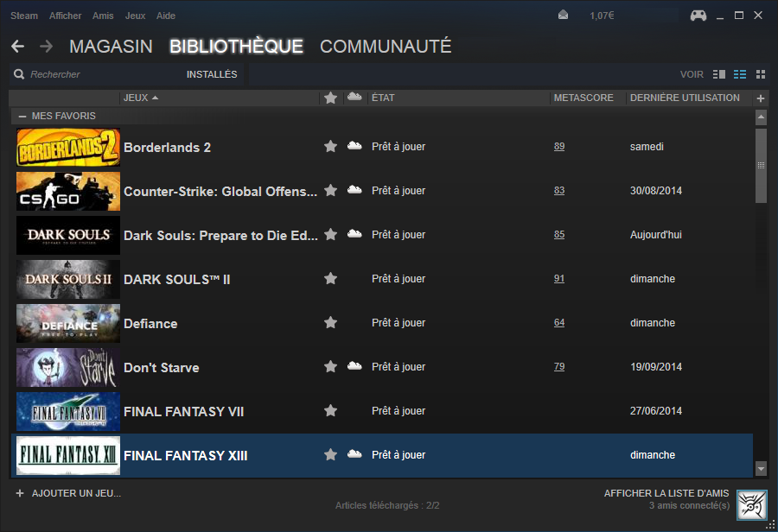Open the inbox envelope icon
The height and width of the screenshot is (532, 778).
tap(563, 16)
